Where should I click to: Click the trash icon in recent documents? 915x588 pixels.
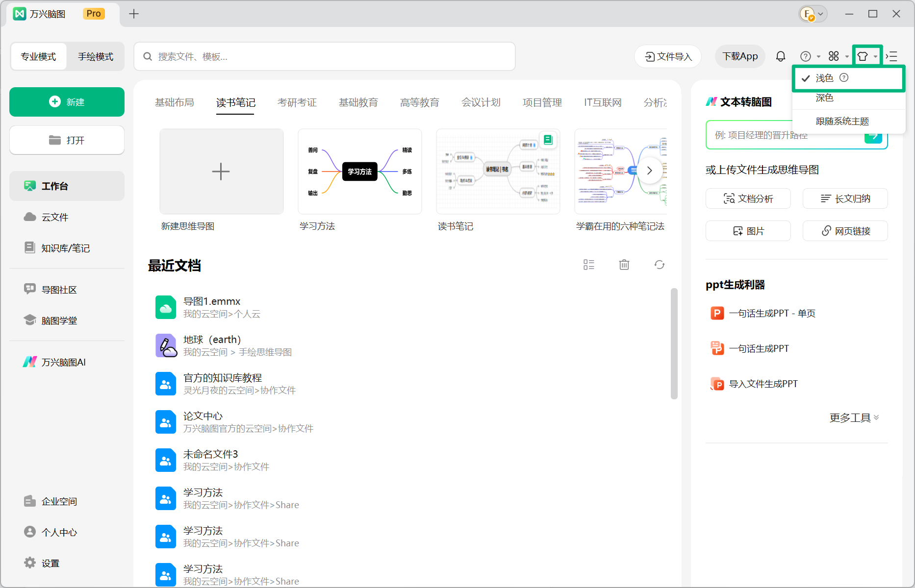click(624, 265)
